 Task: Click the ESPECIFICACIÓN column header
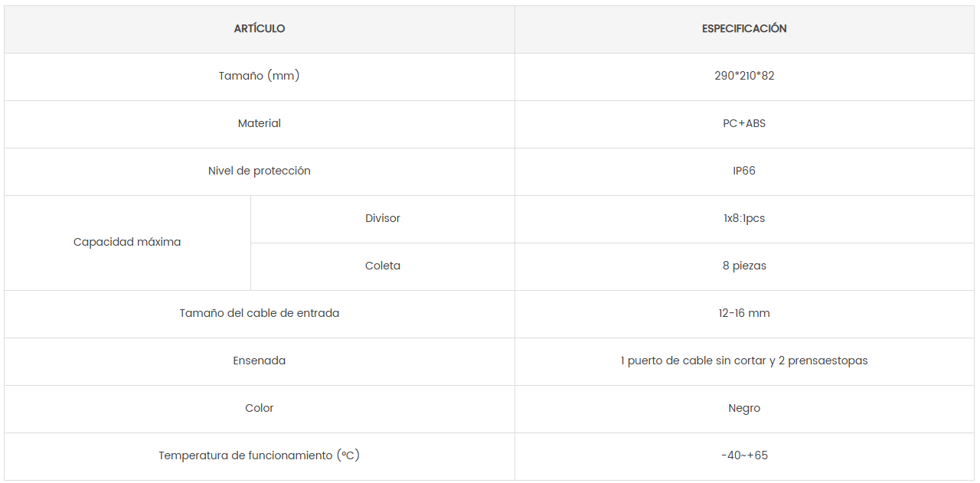click(x=744, y=29)
